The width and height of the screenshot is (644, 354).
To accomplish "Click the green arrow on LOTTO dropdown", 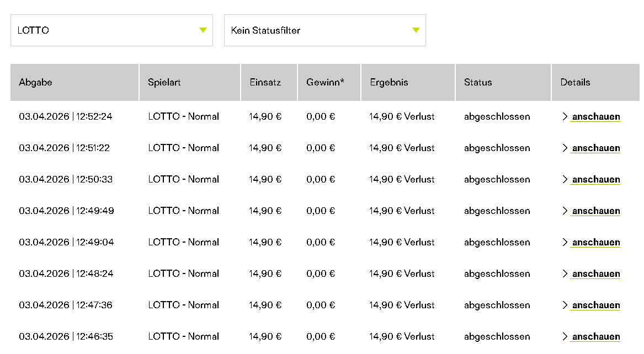I will point(203,30).
